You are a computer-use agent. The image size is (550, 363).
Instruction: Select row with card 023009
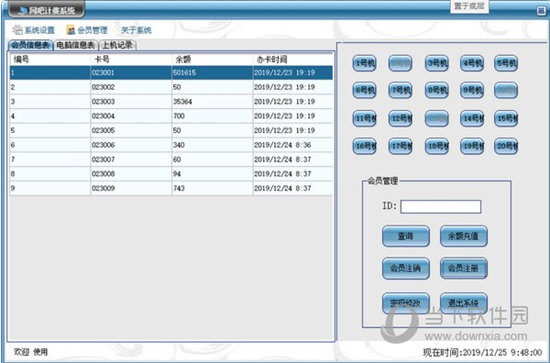(171, 188)
